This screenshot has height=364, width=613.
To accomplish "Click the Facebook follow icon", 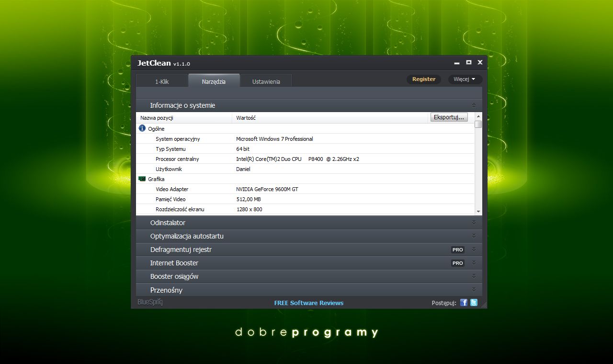I will (464, 302).
